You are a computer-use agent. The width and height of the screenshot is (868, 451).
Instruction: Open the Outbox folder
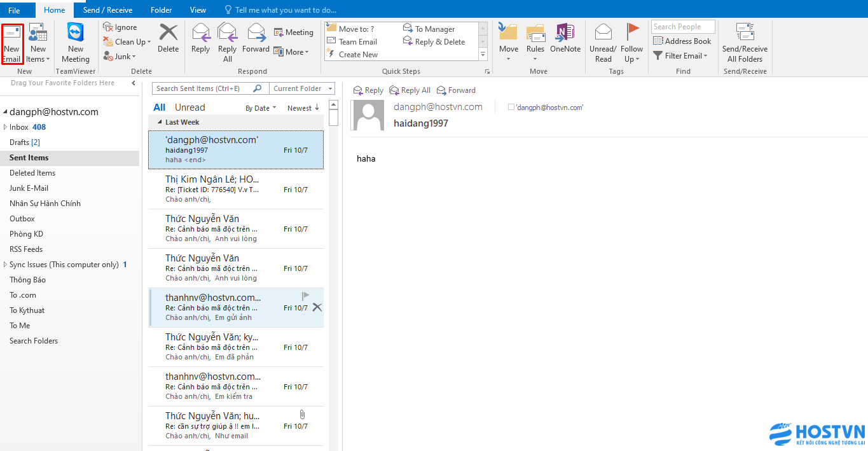tap(70, 219)
